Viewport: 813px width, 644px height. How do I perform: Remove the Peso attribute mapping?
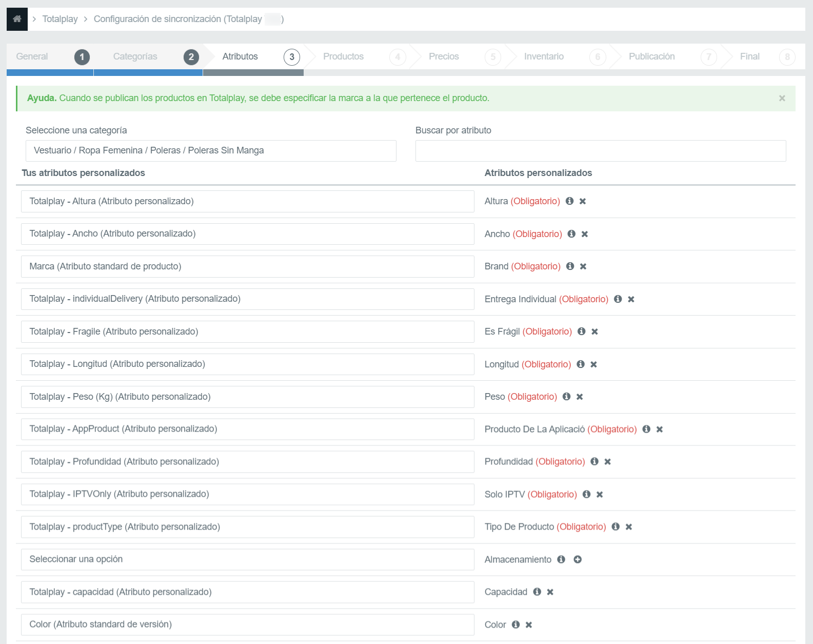coord(580,397)
